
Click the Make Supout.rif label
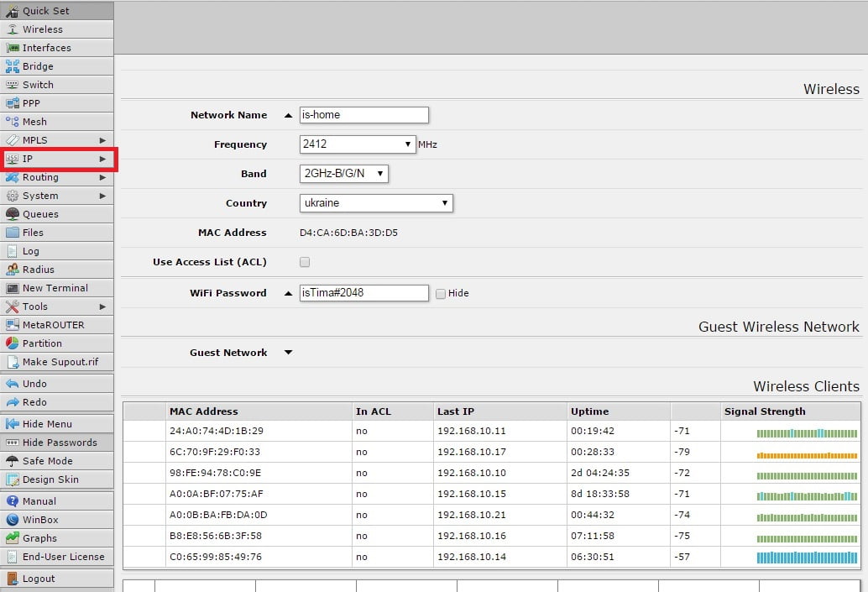(x=60, y=362)
